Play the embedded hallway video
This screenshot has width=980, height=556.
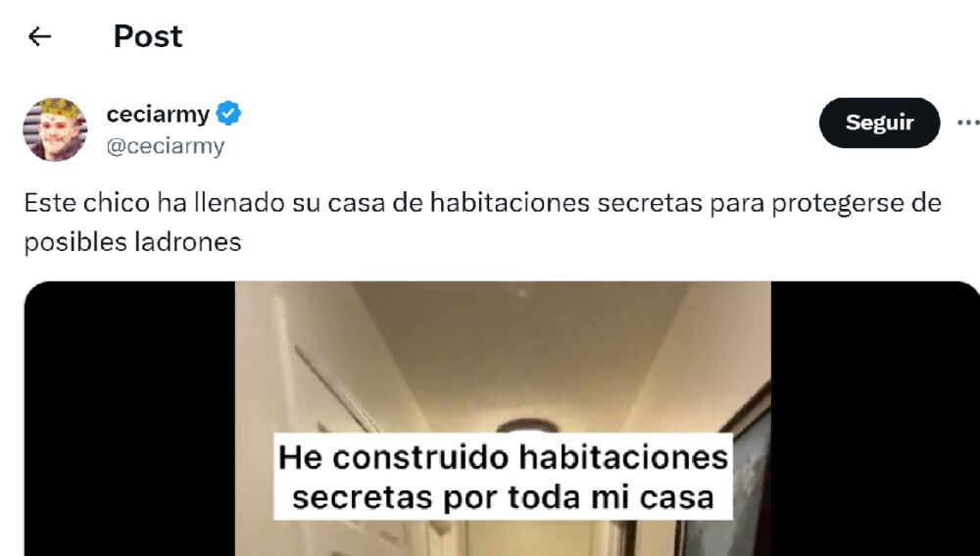[x=503, y=419]
